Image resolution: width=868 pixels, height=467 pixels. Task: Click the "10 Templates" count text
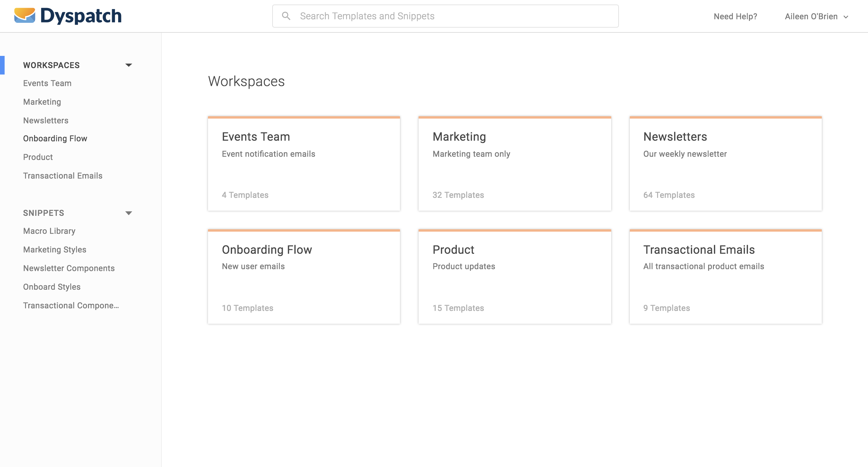247,308
